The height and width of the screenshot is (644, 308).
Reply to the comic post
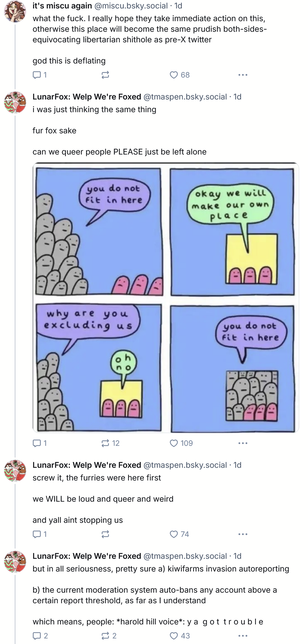point(36,443)
